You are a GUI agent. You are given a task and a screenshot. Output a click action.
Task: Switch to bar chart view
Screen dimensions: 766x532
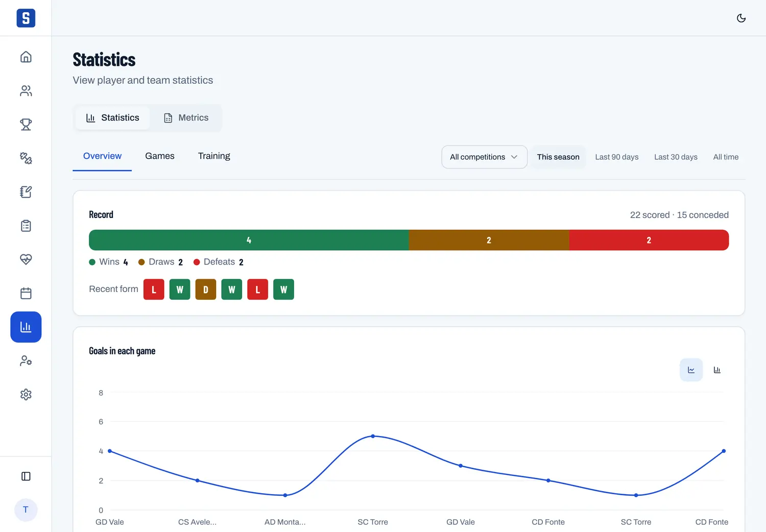click(717, 370)
